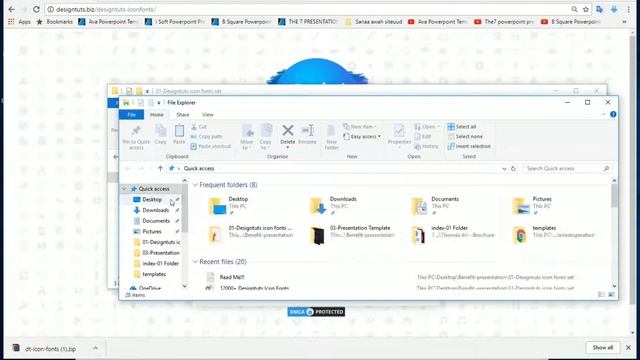Click Select all in ribbon
640x360 pixels.
pos(462,127)
